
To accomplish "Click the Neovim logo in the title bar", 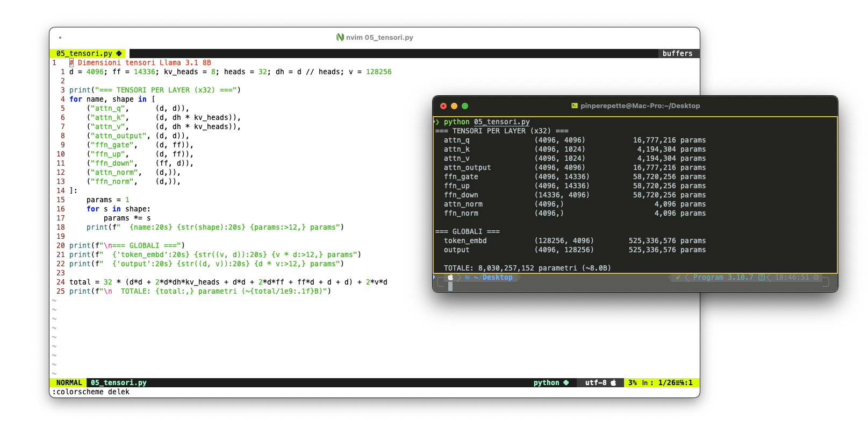I will [340, 37].
